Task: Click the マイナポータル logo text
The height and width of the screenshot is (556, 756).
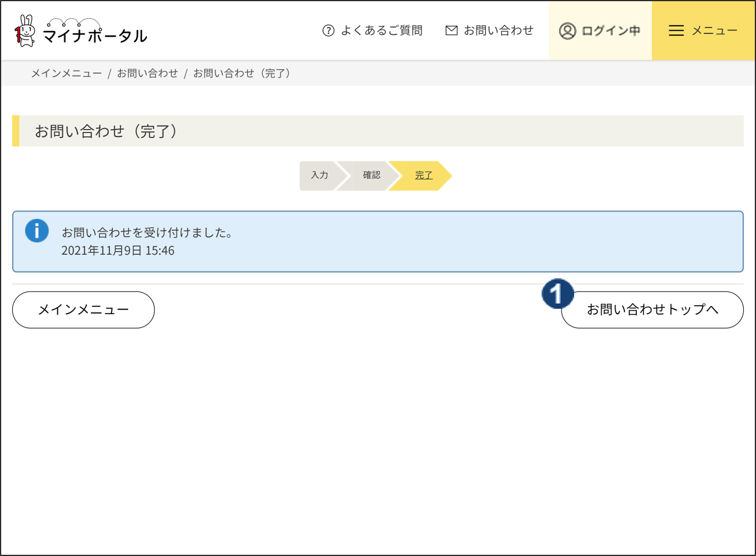Action: [x=95, y=35]
